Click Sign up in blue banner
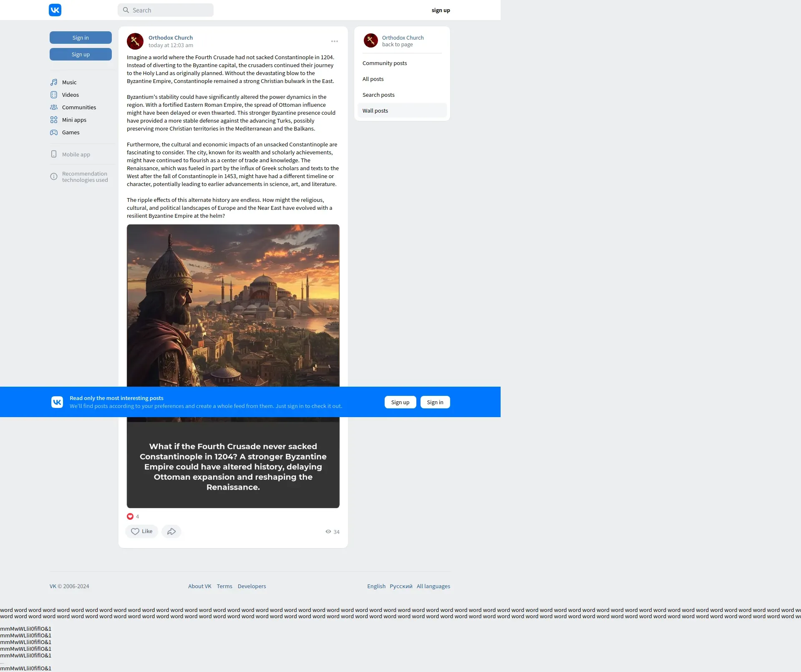The width and height of the screenshot is (801, 672). tap(400, 402)
